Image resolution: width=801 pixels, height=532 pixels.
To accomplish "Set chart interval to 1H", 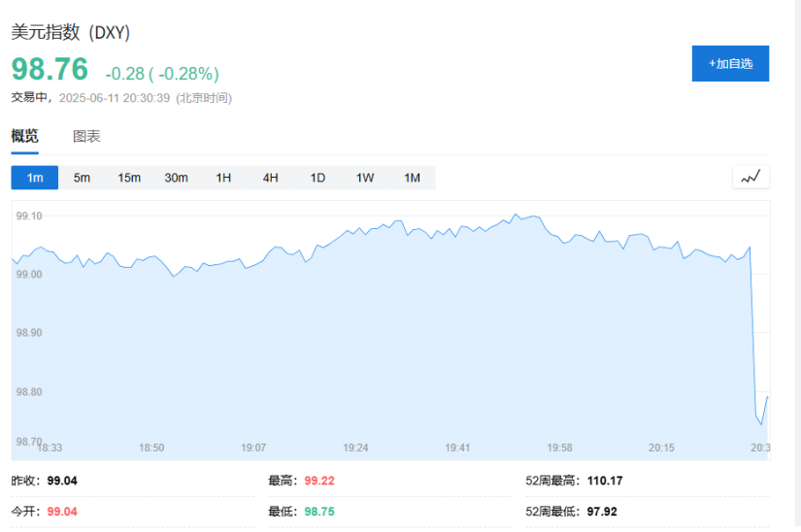I will click(x=223, y=178).
